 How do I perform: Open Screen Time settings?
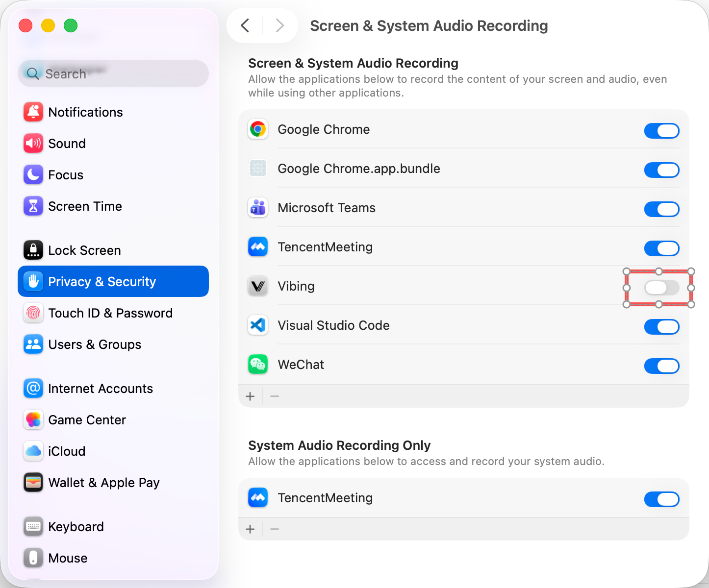pos(85,206)
